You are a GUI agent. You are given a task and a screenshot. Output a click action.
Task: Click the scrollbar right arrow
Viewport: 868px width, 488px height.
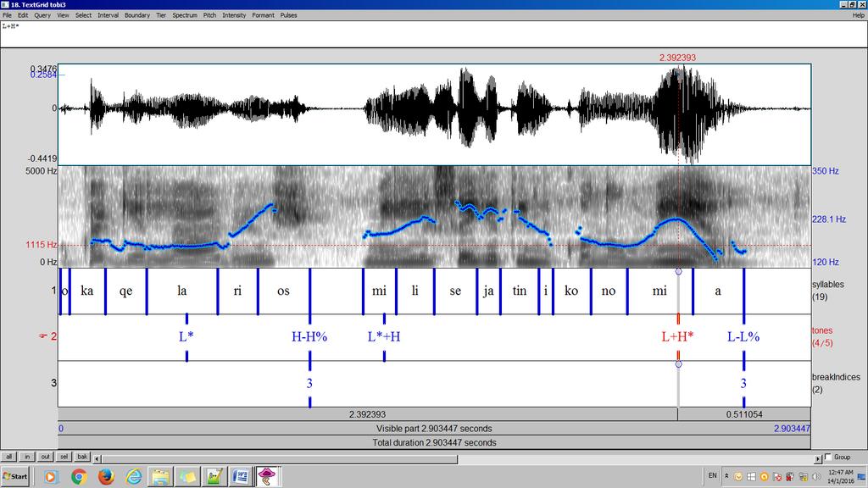click(x=818, y=458)
